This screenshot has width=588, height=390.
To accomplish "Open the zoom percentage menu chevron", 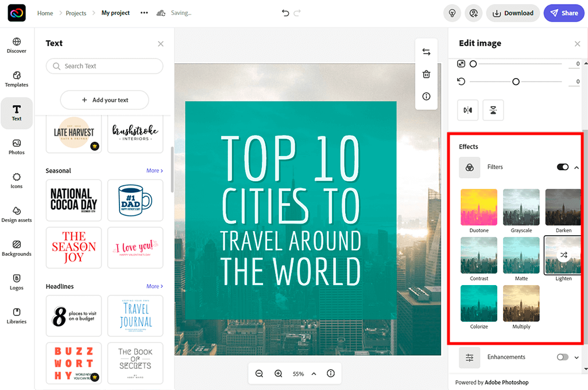I will click(x=314, y=373).
